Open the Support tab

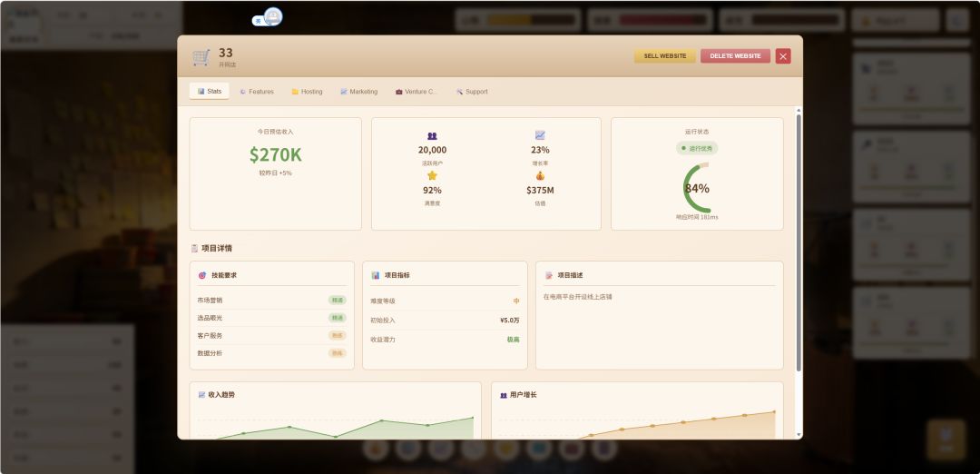point(472,92)
